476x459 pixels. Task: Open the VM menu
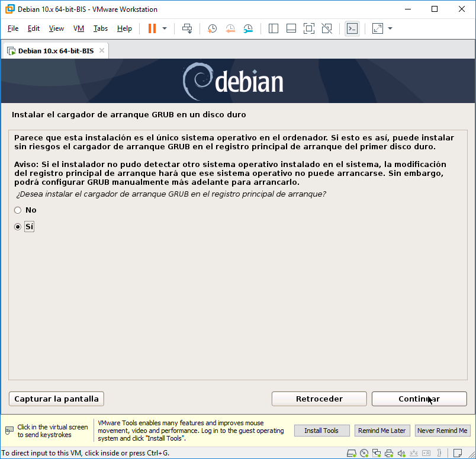79,28
